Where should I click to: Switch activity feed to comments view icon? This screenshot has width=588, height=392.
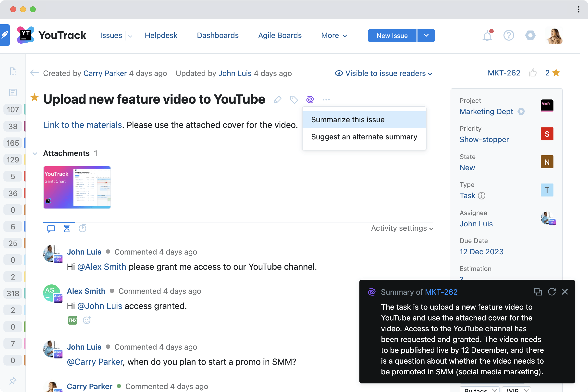click(51, 228)
